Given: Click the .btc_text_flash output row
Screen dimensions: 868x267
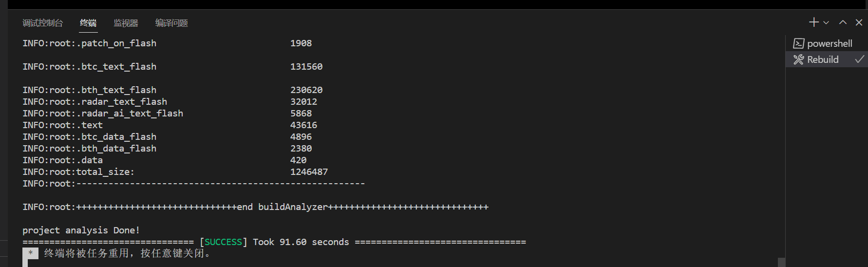Looking at the screenshot, I should 89,67.
